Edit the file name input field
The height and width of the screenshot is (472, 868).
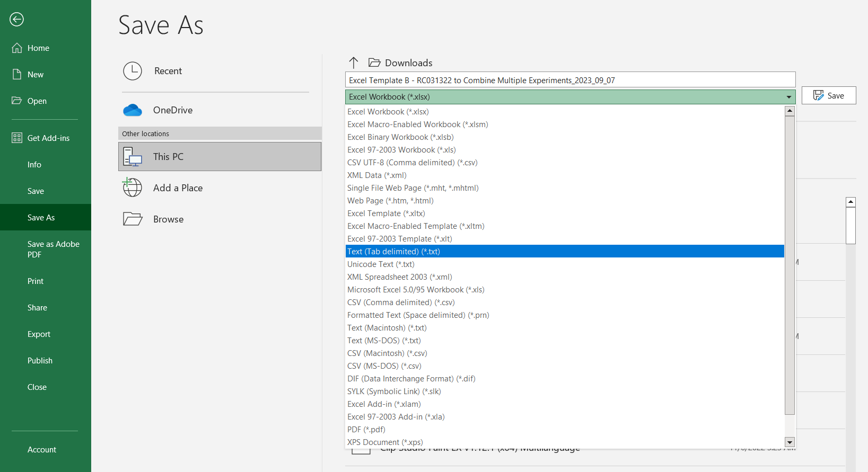point(570,80)
